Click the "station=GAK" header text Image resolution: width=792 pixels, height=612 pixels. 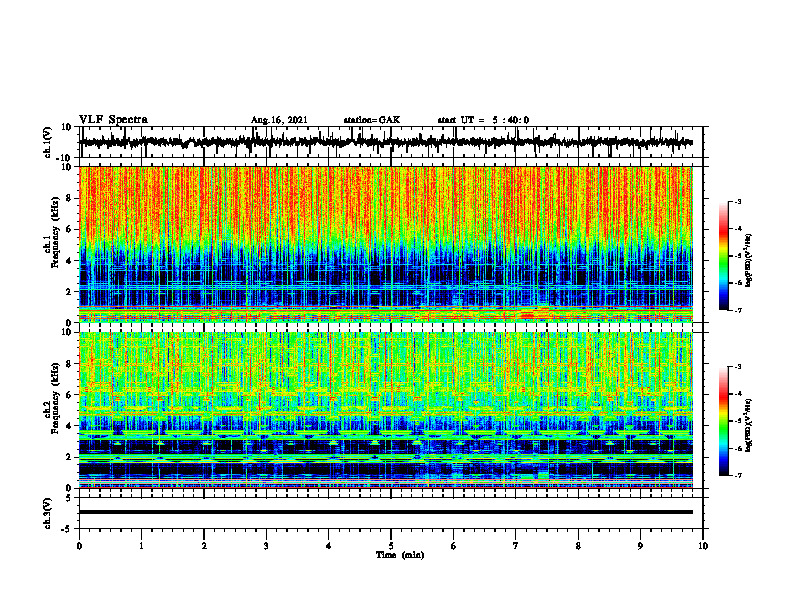[372, 120]
